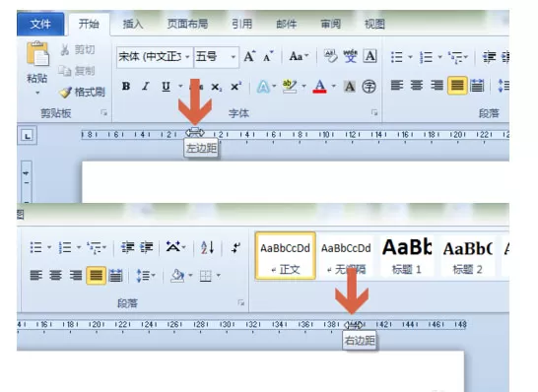Toggle justify alignment in upper ribbon
Screen dimensions: 538x392
coord(457,86)
